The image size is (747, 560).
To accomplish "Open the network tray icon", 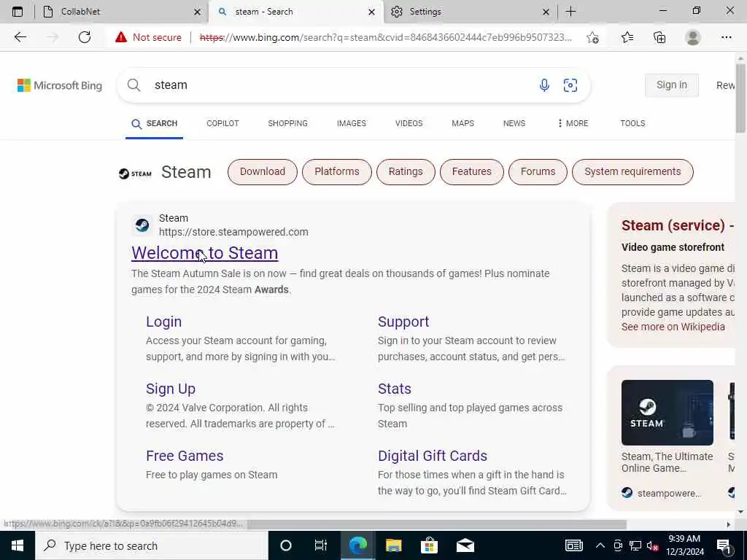I will (635, 545).
